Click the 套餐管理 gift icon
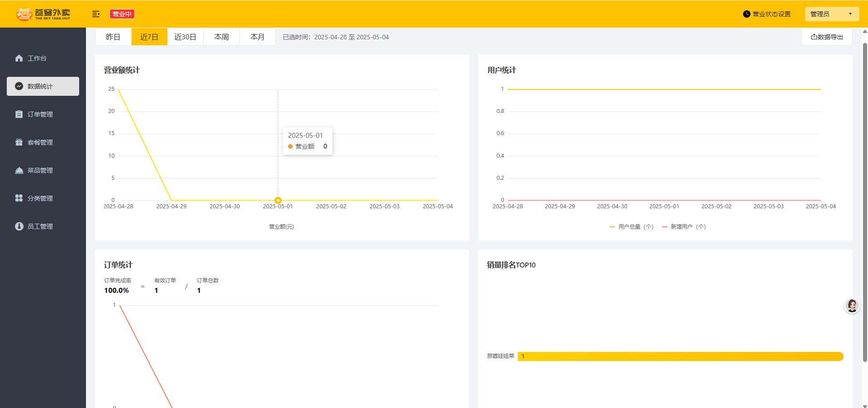 [x=19, y=142]
